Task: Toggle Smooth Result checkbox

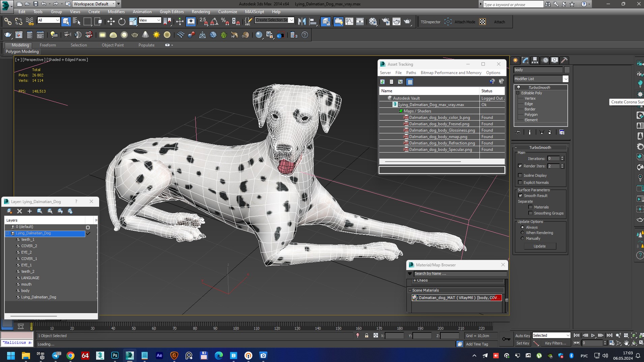Action: point(520,196)
